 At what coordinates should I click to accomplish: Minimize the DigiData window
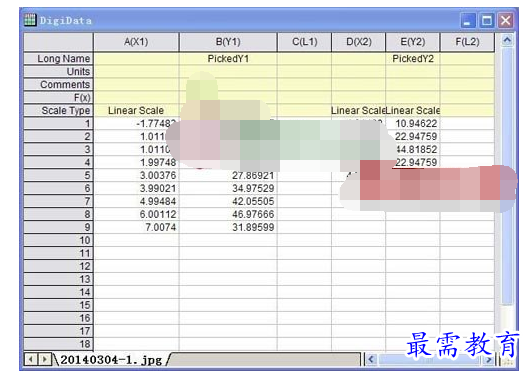[467, 21]
